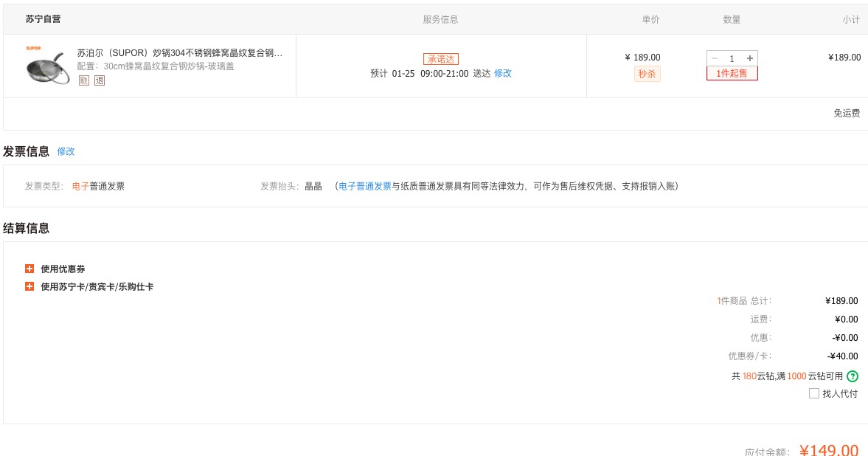Open the 苏泊尔 (SUPOR) 炒锅 product title link
Screen dimensions: 868x456
pos(180,53)
